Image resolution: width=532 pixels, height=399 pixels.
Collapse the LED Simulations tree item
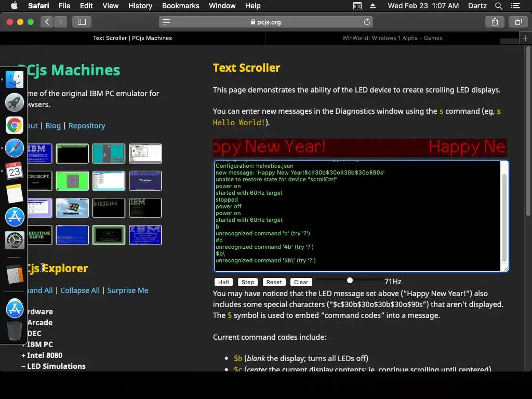point(54,366)
